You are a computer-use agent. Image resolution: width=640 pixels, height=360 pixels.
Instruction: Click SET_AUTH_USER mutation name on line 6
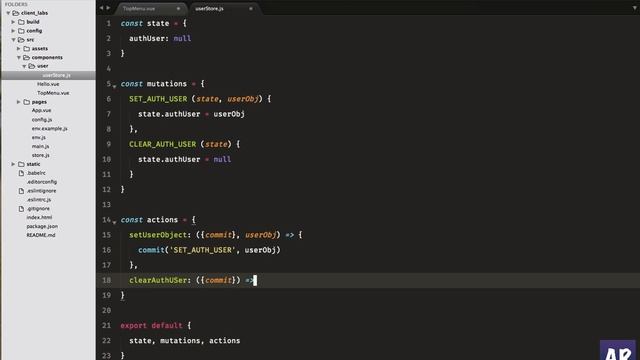pos(158,99)
